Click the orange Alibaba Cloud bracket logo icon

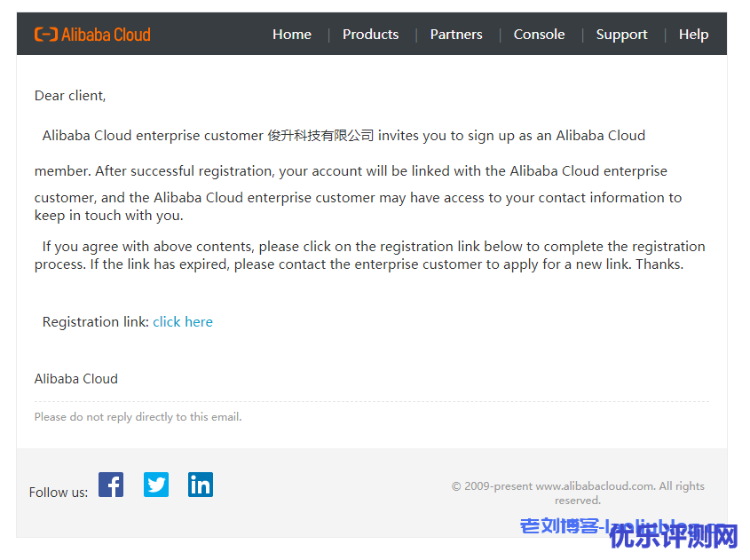click(45, 35)
